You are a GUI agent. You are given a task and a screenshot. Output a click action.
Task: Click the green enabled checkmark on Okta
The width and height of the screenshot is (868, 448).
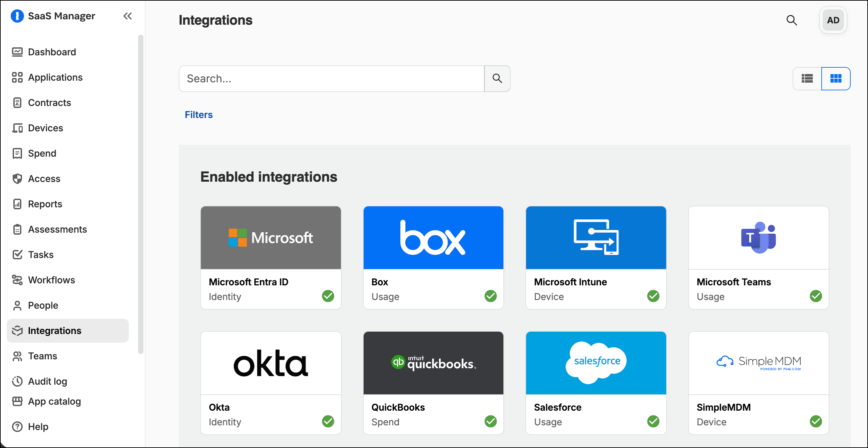328,421
